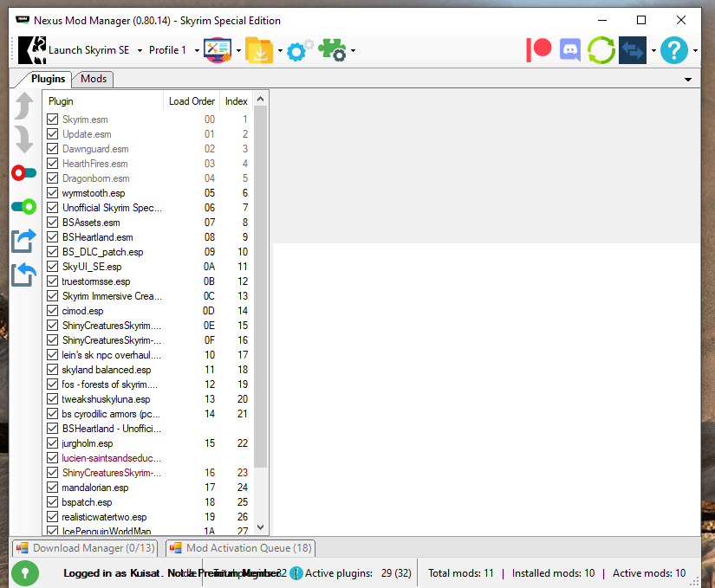The height and width of the screenshot is (588, 715).
Task: Open the Discord link icon
Action: pyautogui.click(x=569, y=49)
